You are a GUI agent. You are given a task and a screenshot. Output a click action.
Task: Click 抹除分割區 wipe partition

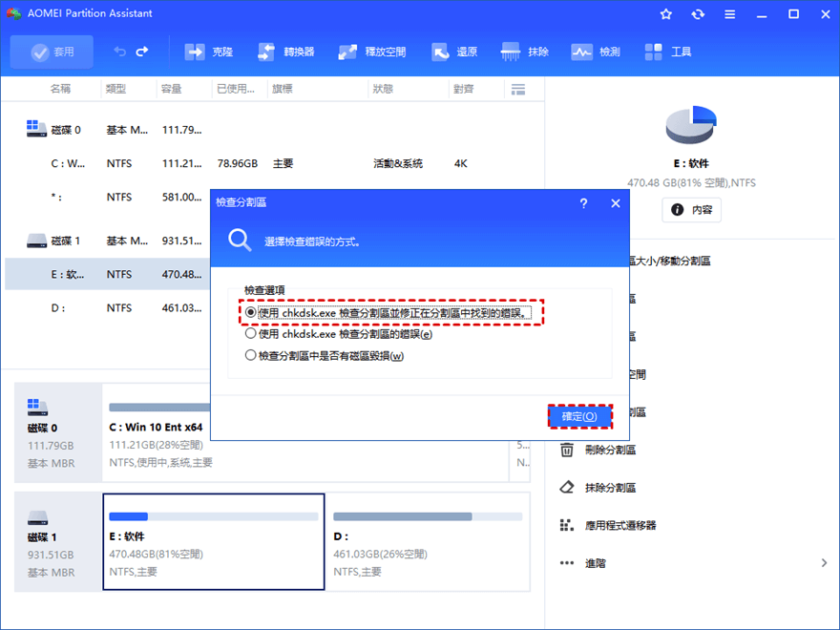click(610, 488)
